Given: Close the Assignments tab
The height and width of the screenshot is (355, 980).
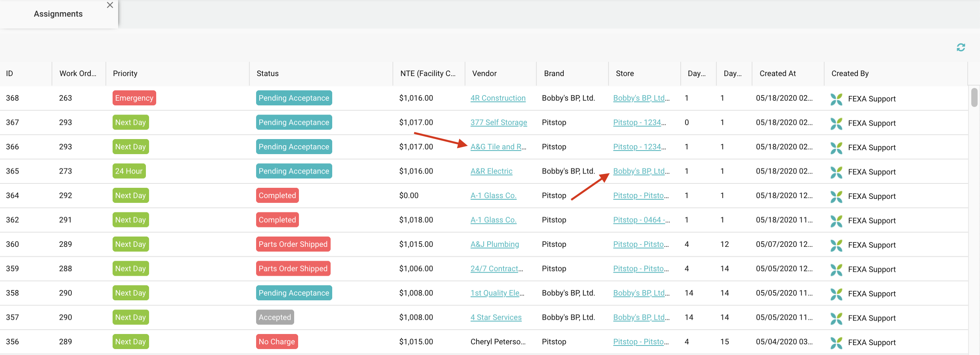Looking at the screenshot, I should pyautogui.click(x=110, y=5).
